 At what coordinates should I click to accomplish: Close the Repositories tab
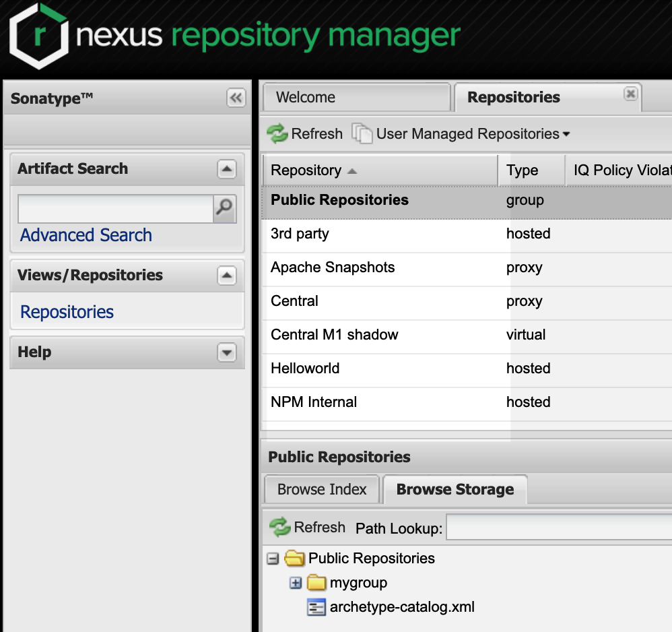tap(630, 94)
